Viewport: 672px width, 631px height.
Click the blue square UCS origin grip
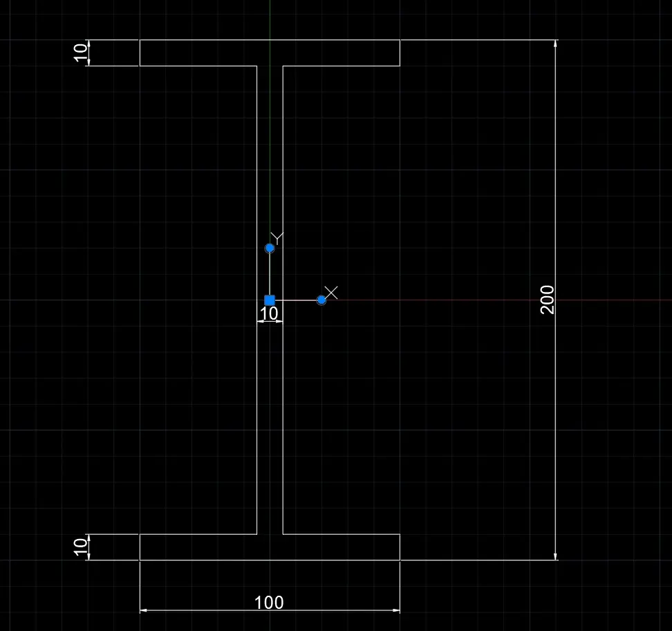tap(270, 300)
